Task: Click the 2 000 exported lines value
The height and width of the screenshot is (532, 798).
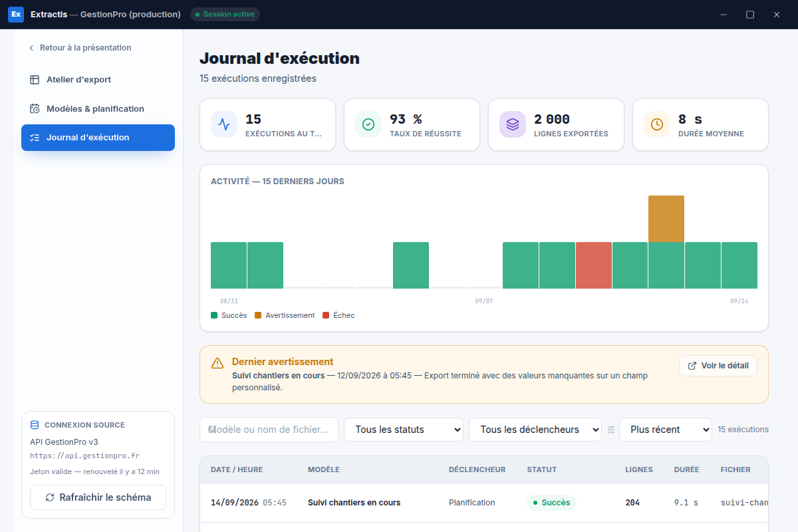Action: (552, 120)
